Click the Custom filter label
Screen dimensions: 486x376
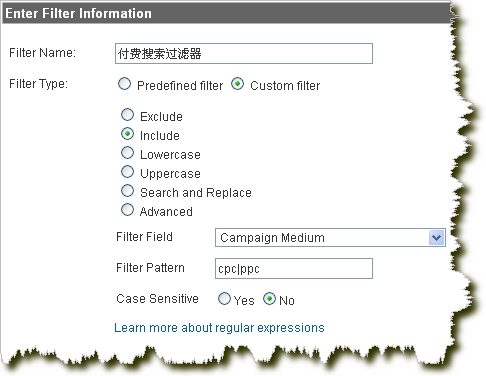[285, 86]
